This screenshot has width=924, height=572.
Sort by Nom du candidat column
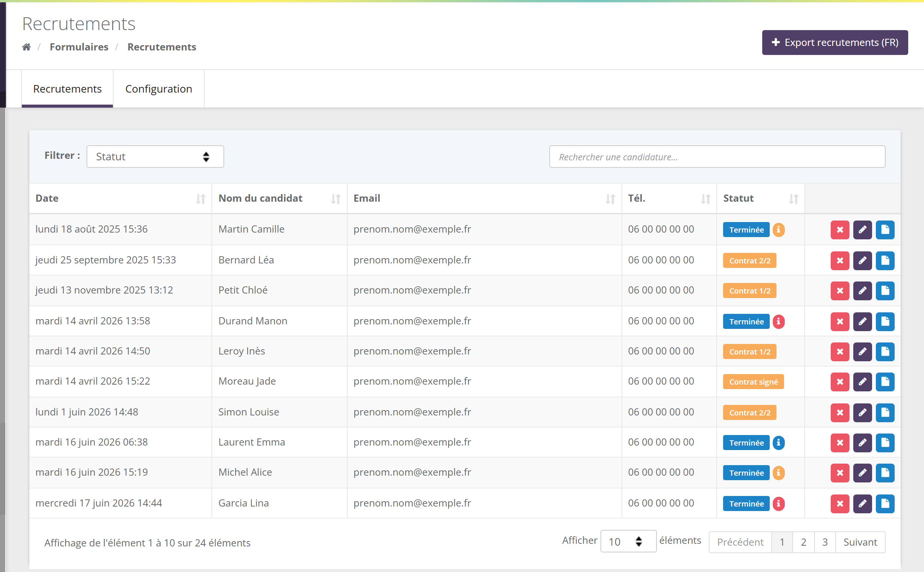click(x=280, y=198)
